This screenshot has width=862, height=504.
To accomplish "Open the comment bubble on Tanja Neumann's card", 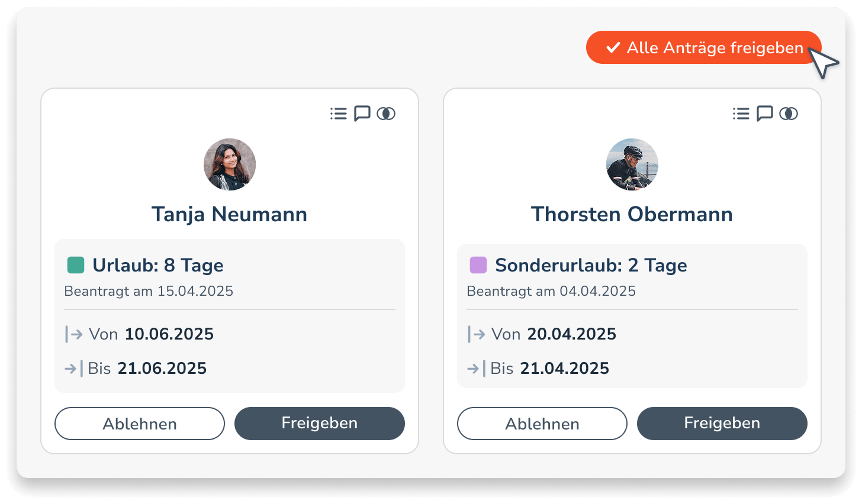I will [x=362, y=114].
